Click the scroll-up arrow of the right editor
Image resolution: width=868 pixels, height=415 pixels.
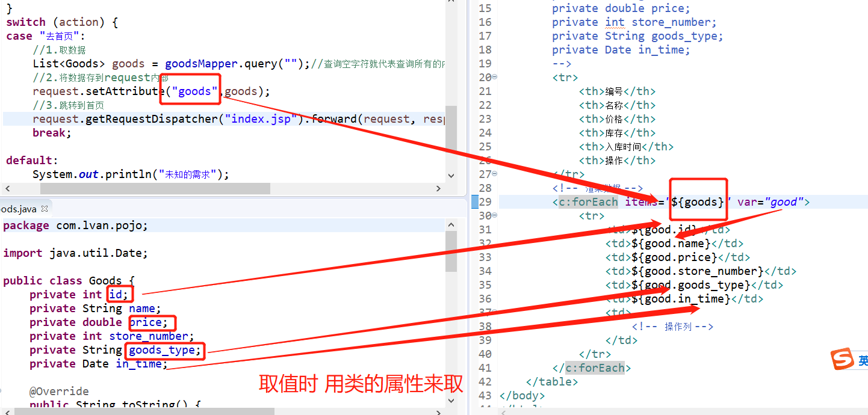[x=865, y=6]
